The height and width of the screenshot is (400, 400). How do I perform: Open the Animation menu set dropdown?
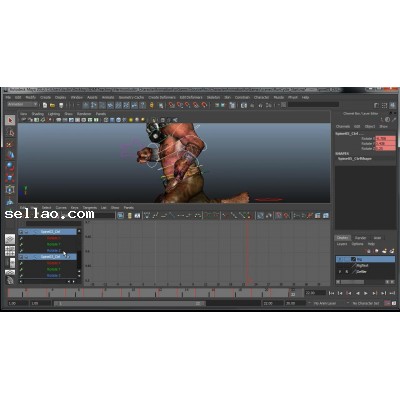(22, 104)
